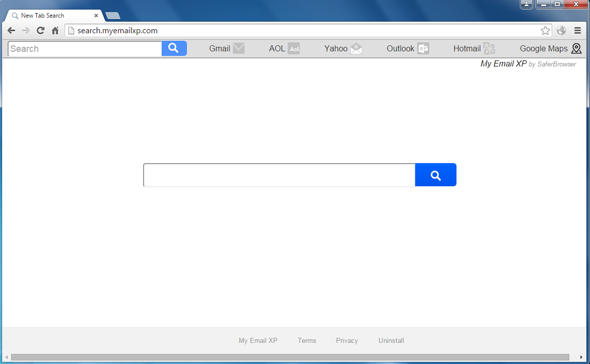Viewport: 590px width, 364px height.
Task: Open the browser home page icon
Action: click(55, 30)
